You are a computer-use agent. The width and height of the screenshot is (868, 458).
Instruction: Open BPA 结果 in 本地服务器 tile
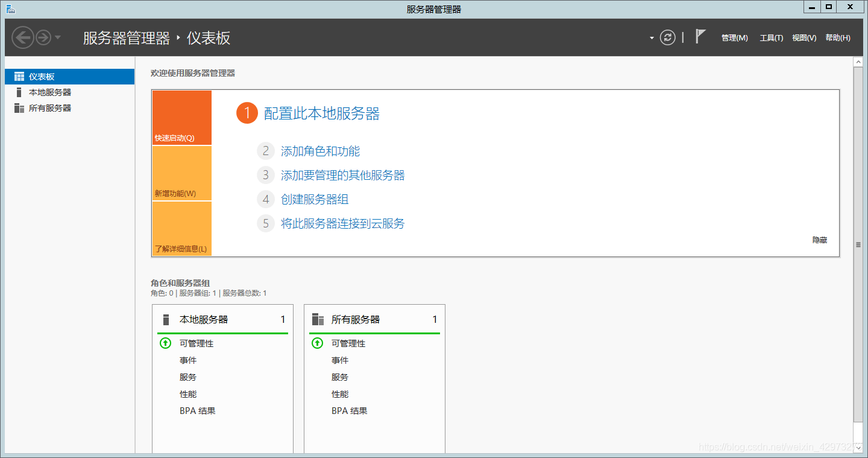[x=198, y=411]
